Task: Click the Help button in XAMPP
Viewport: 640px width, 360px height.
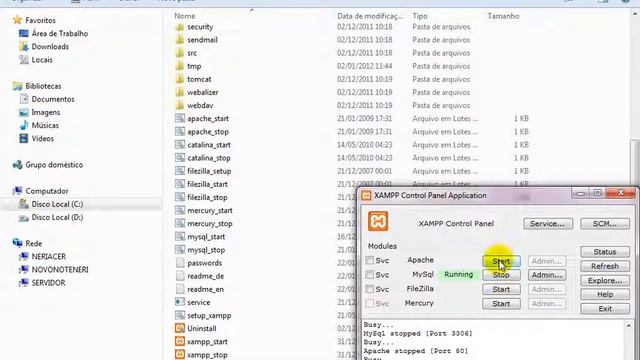Action: [x=605, y=294]
